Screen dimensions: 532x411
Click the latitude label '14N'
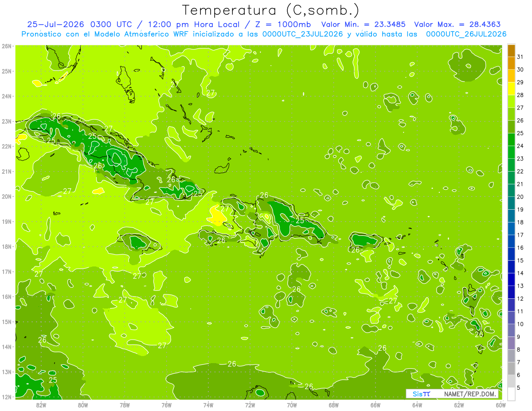7,347
